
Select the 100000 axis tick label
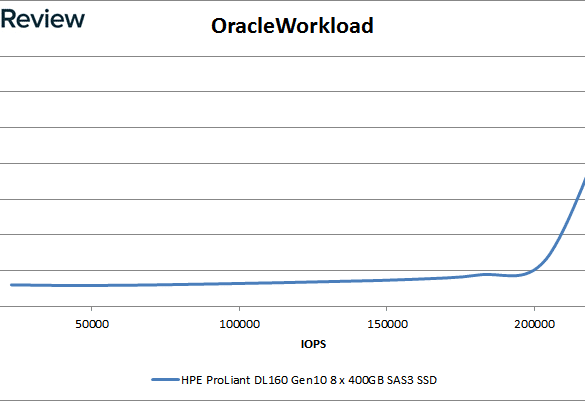point(240,324)
